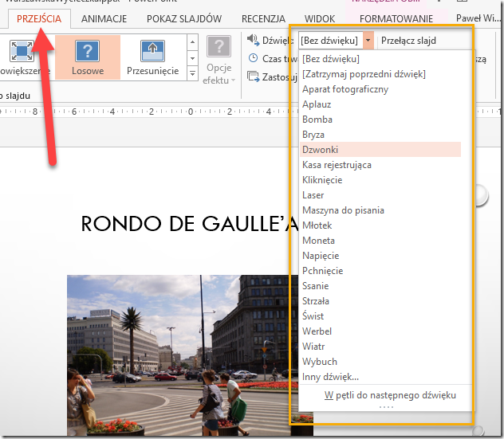Click the Zastosuj do wszystkich icon
The width and height of the screenshot is (504, 439).
254,76
